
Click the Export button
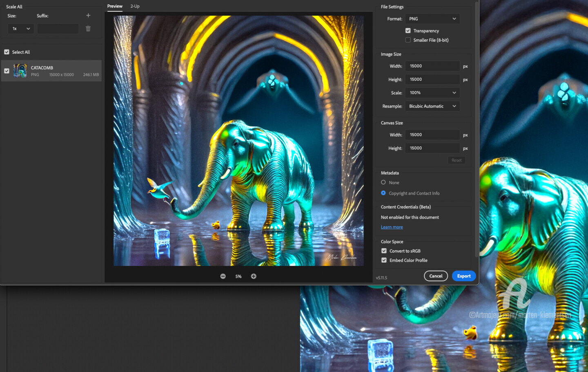464,276
